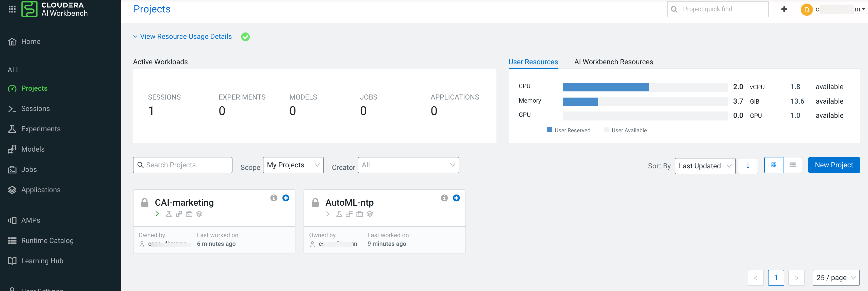The width and height of the screenshot is (868, 291).
Task: Open the Sort By Last Updated dropdown
Action: click(705, 166)
